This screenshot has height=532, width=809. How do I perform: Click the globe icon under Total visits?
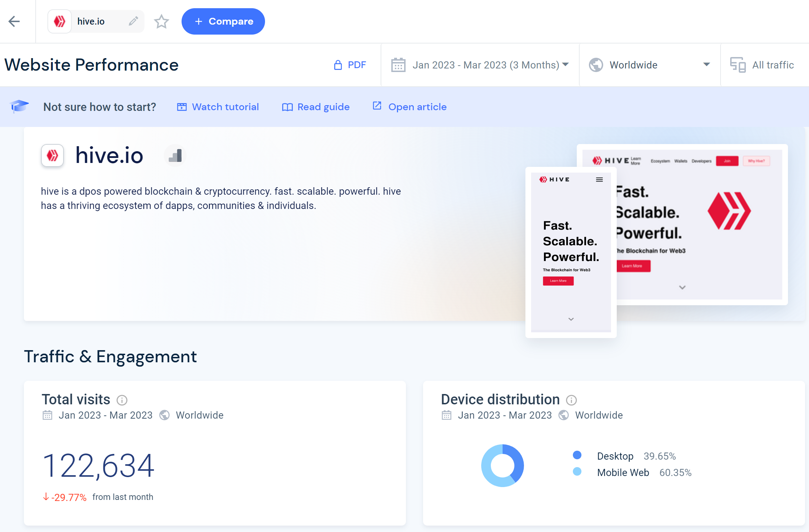pos(164,415)
